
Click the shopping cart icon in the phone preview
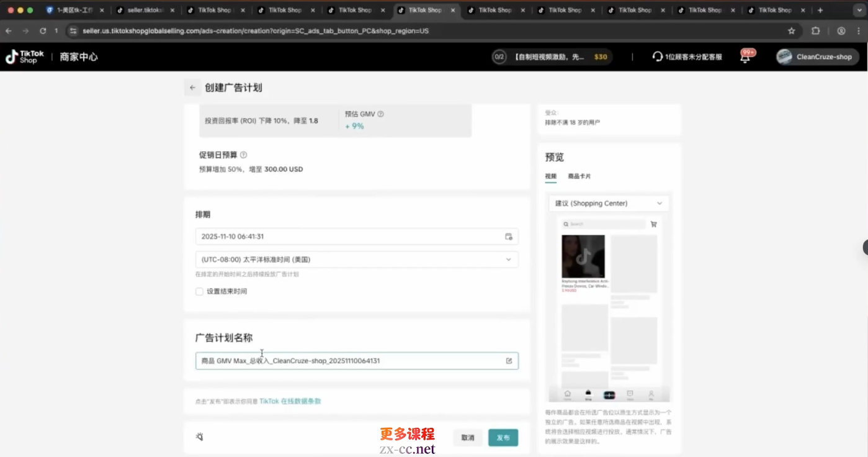653,224
